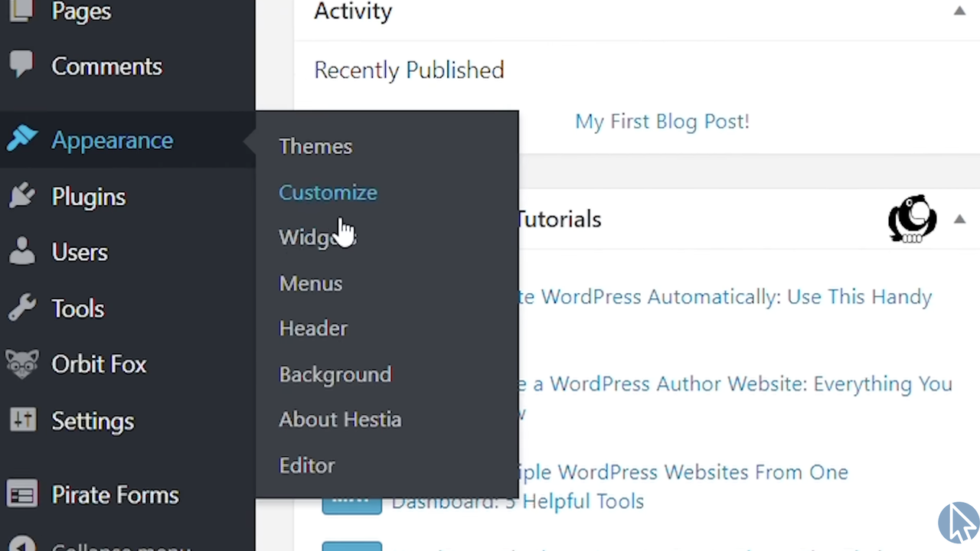Select the Editor option at the bottom

[306, 465]
